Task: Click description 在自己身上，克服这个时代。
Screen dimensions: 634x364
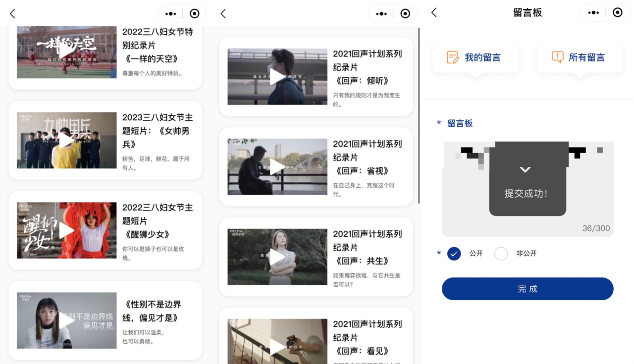Action: pyautogui.click(x=364, y=190)
